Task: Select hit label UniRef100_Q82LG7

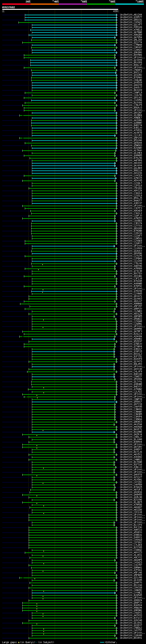Action: (x=131, y=301)
